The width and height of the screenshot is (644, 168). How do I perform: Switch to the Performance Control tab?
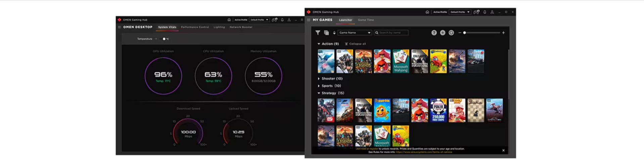(x=195, y=27)
